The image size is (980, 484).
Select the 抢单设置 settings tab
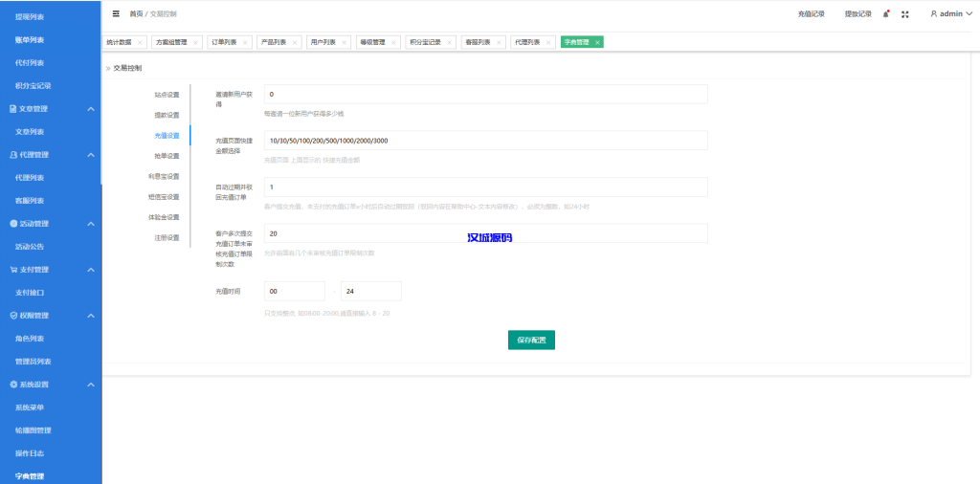[167, 156]
